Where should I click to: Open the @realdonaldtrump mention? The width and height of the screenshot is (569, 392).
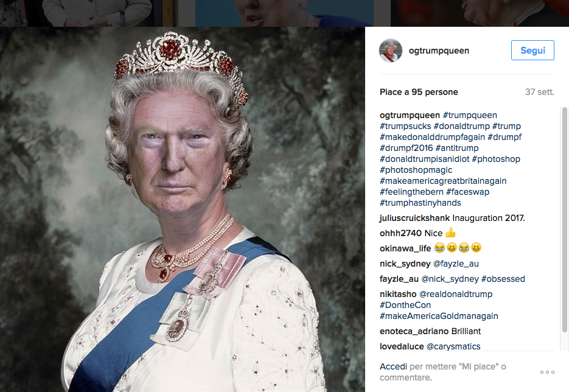[x=456, y=294]
